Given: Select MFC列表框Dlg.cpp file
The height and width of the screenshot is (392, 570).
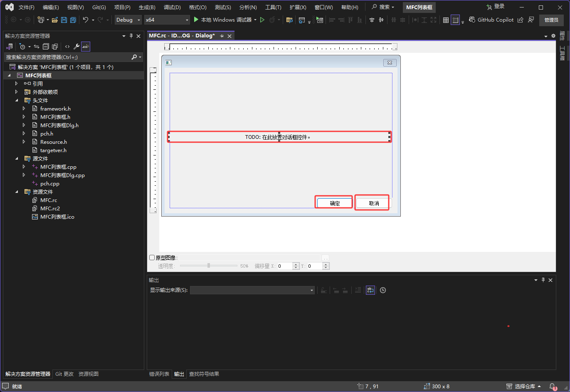Looking at the screenshot, I should pyautogui.click(x=62, y=175).
